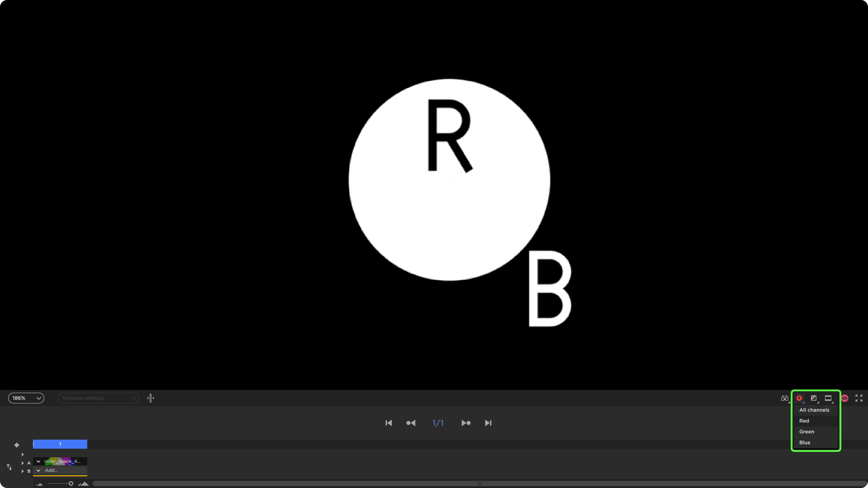The image size is (868, 488).
Task: Open the 186% zoom dropdown
Action: pyautogui.click(x=26, y=398)
